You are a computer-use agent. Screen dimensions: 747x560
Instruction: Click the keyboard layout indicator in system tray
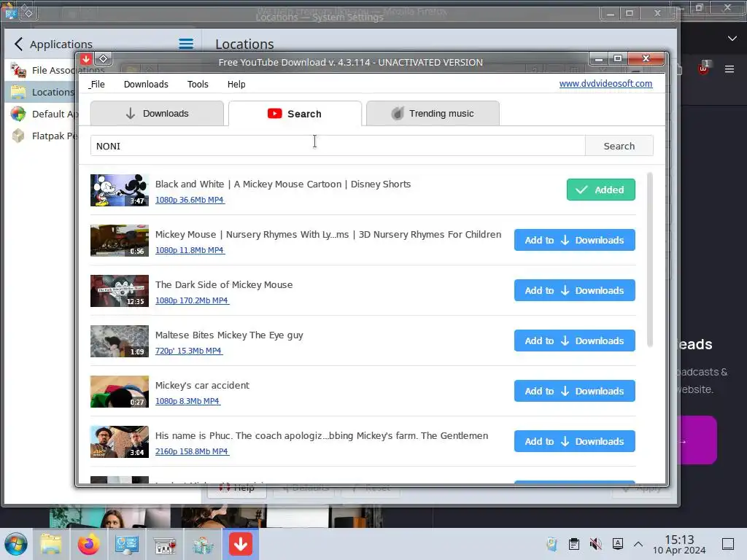(617, 544)
